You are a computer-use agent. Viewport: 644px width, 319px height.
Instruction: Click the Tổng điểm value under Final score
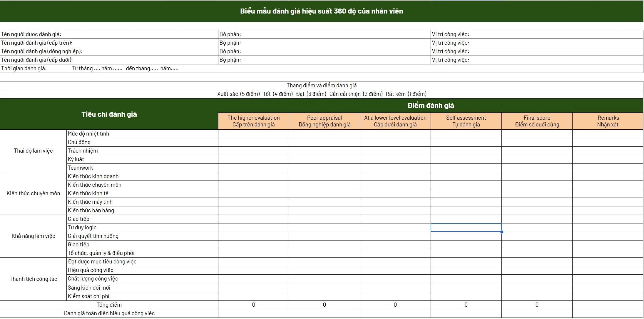pos(537,305)
